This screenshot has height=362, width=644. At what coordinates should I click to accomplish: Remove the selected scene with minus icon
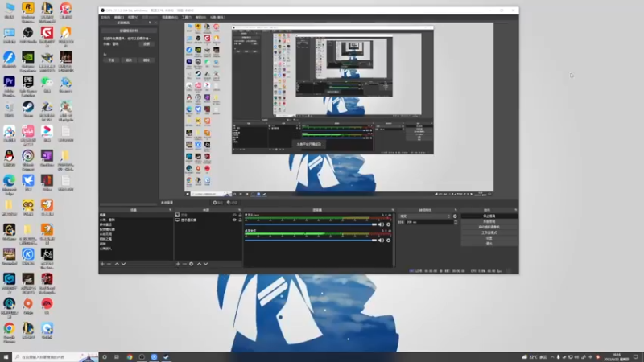109,264
